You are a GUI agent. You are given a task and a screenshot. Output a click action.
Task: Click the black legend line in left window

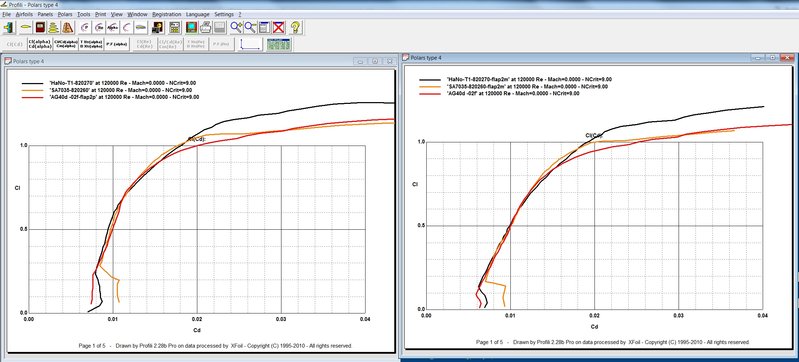[x=33, y=83]
